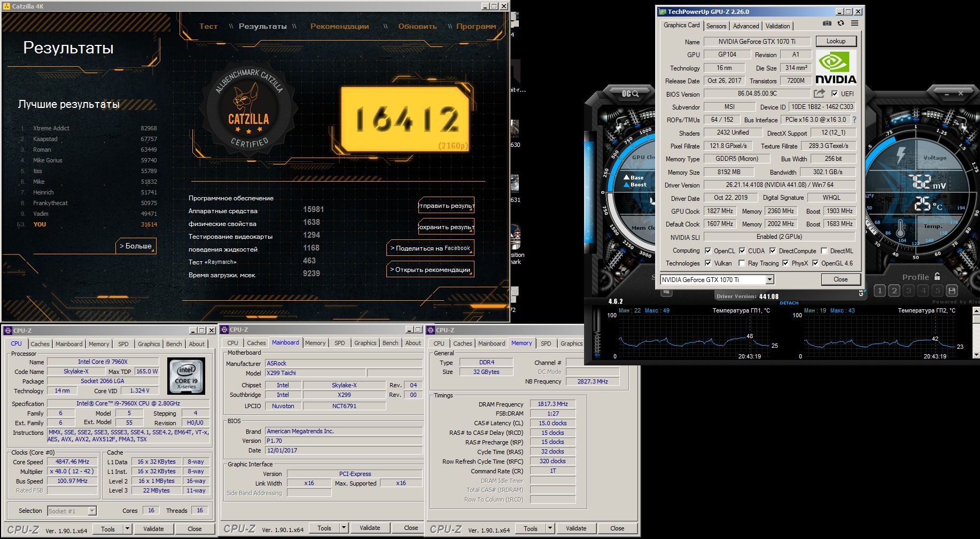This screenshot has height=539, width=980.
Task: Click DETACH link in Afterburner
Action: pos(789,303)
